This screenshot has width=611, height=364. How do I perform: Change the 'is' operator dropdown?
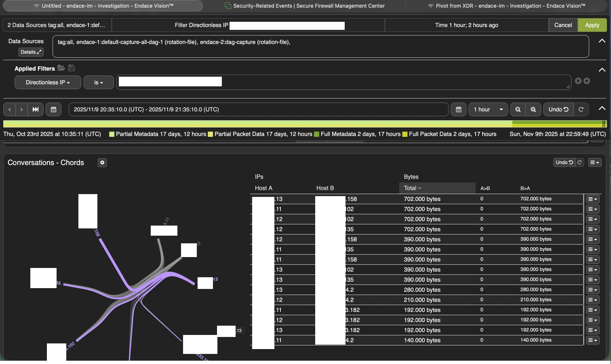99,82
